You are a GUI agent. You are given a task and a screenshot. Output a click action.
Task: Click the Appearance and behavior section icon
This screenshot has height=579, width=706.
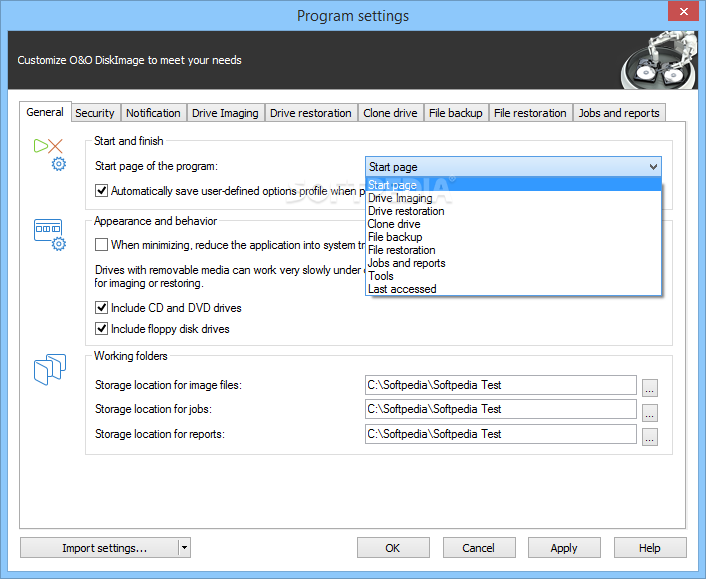tap(50, 235)
